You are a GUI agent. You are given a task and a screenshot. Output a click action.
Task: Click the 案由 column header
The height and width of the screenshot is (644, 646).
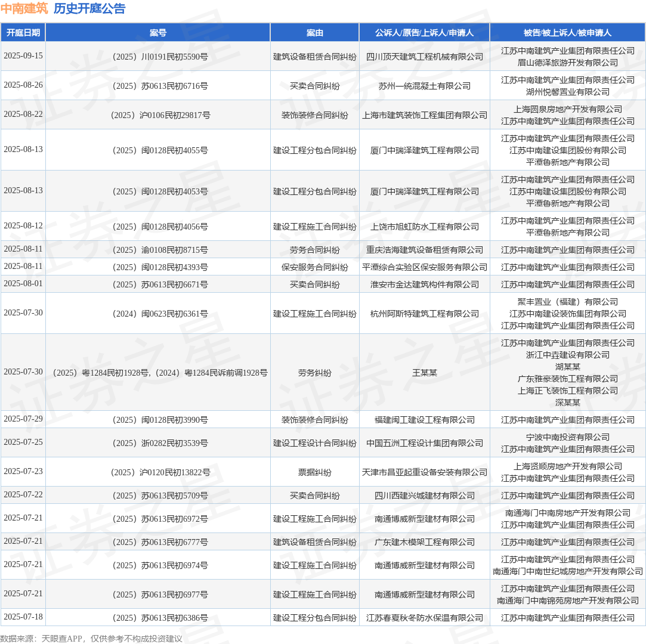[315, 33]
